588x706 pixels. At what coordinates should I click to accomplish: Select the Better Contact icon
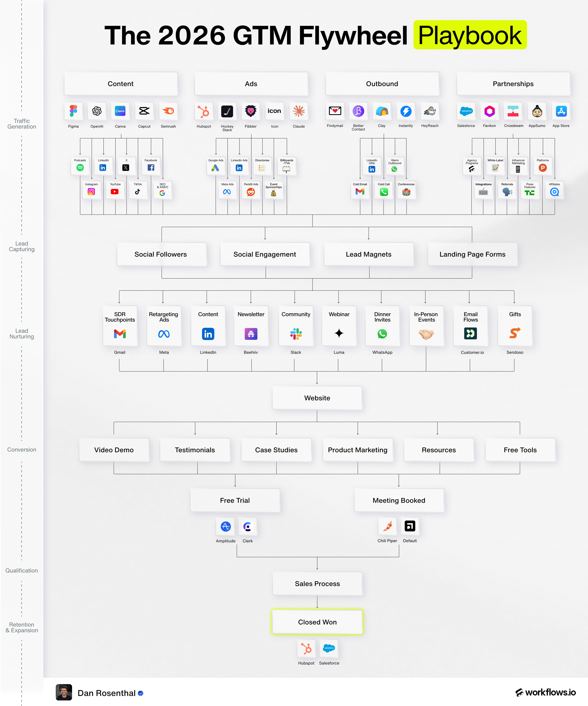(358, 111)
